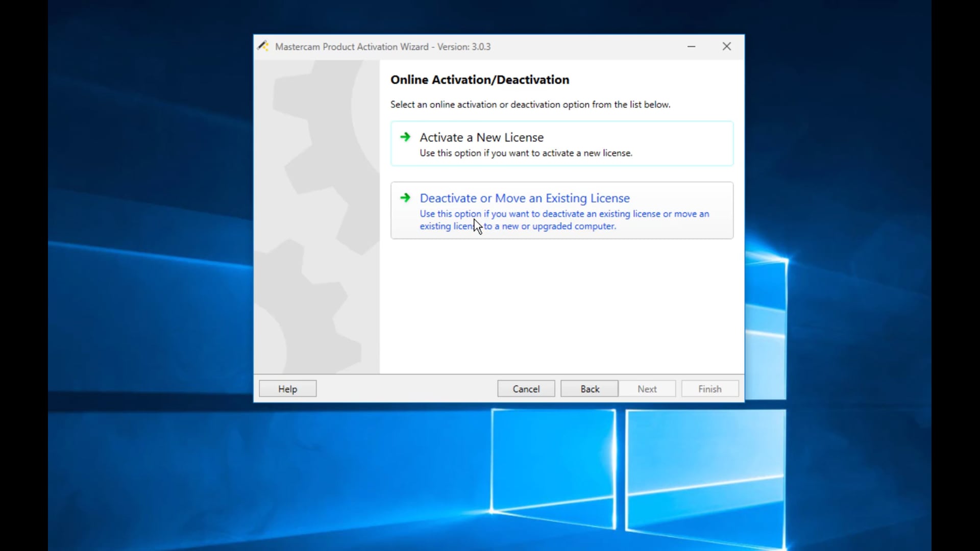The height and width of the screenshot is (551, 980).
Task: Select Deactivate or Move an Existing License
Action: 562,210
